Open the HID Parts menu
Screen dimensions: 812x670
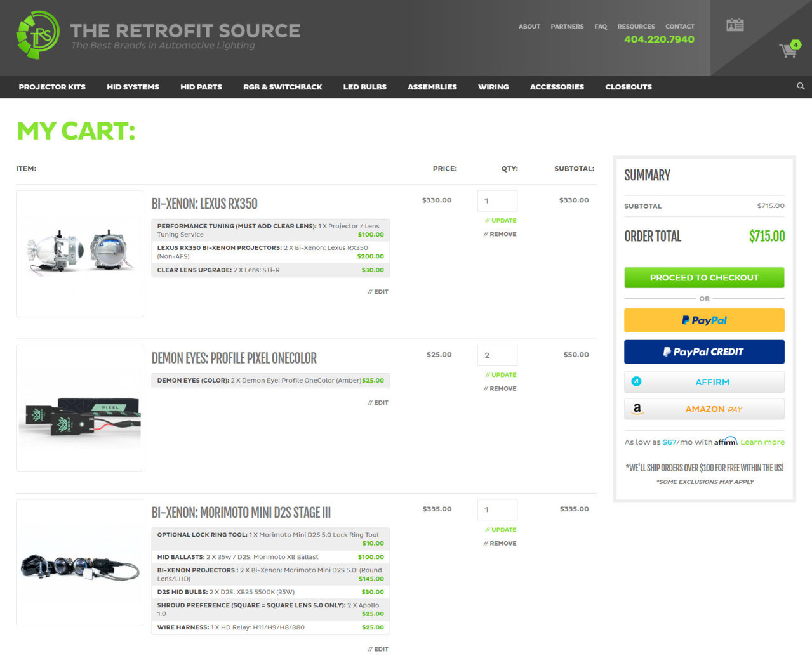point(201,87)
